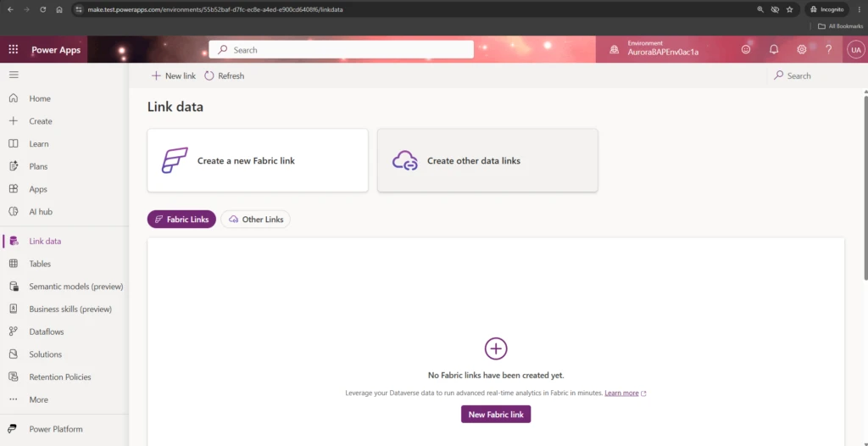
Task: Click the browser back arrow
Action: [10, 9]
